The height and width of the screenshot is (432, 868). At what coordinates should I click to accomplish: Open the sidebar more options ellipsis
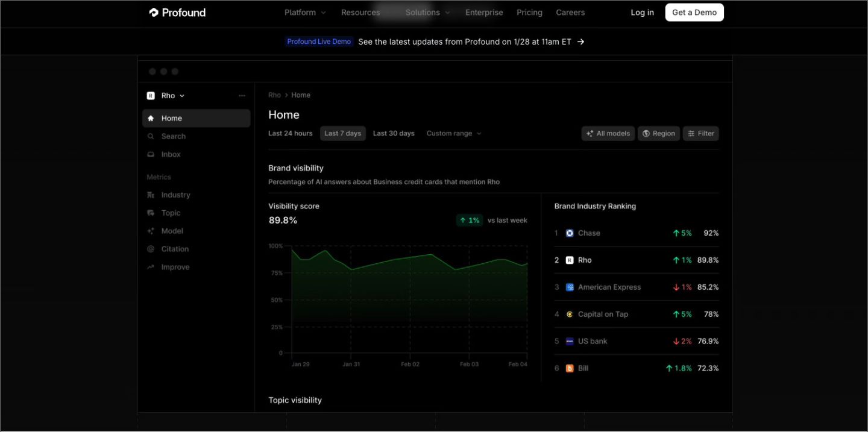point(242,96)
